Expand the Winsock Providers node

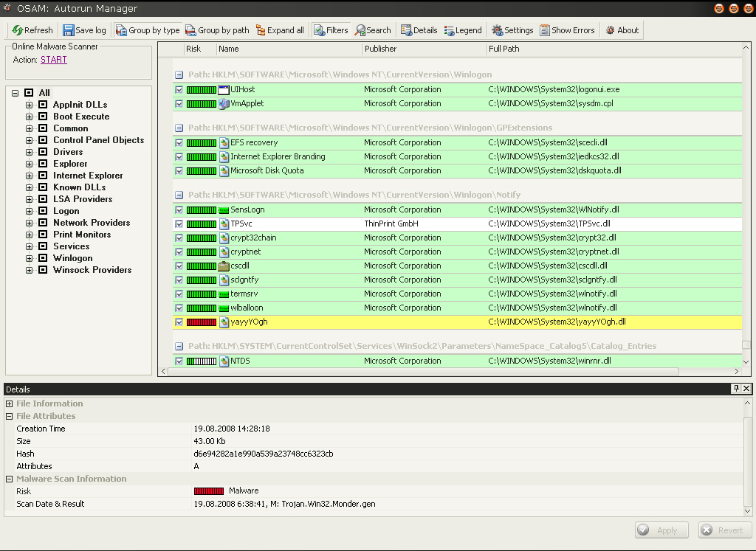(29, 270)
